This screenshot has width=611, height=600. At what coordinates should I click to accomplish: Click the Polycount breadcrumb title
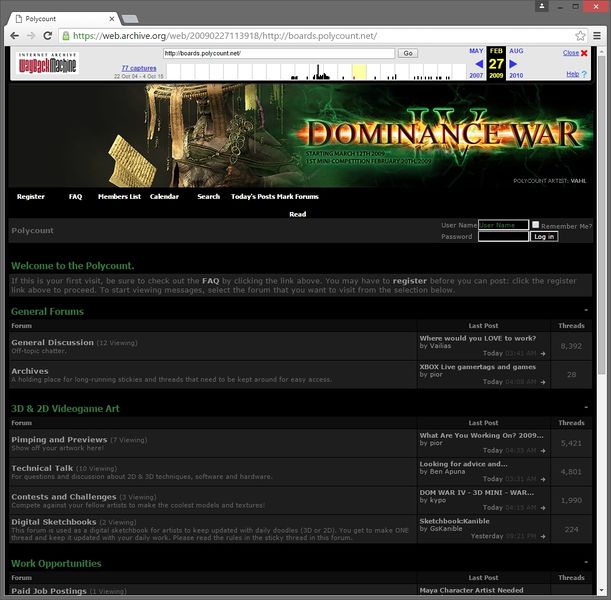click(x=32, y=230)
